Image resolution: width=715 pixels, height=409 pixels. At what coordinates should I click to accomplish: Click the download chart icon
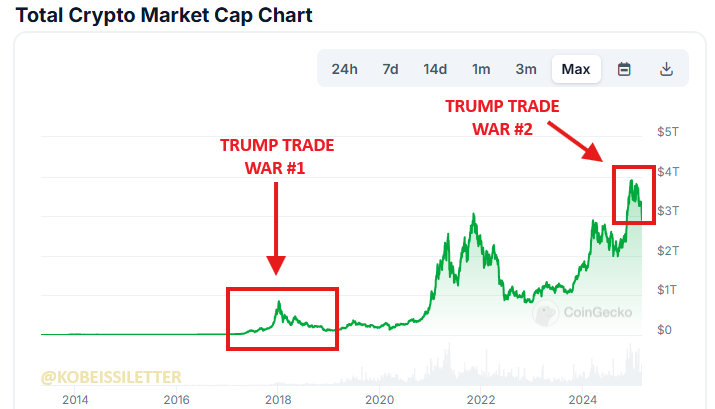point(666,69)
